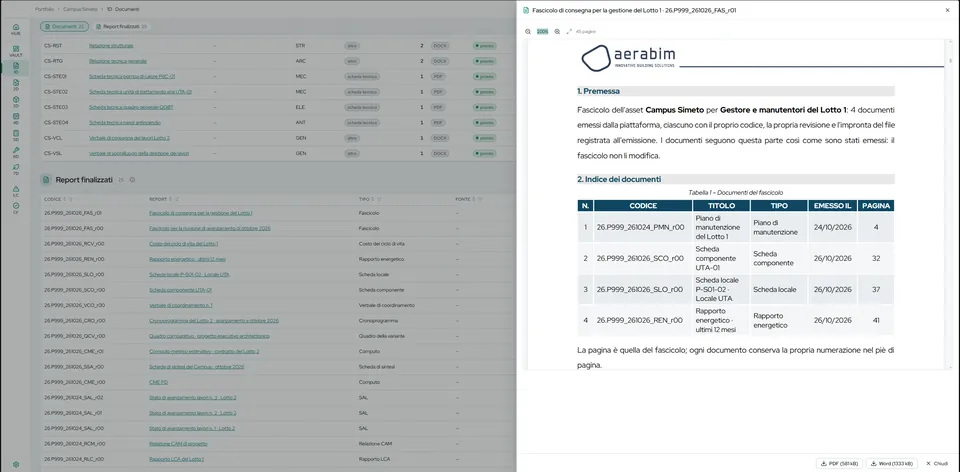Open Relazione CAM di progetto report
Viewport: 960px width, 472px height.
178,443
